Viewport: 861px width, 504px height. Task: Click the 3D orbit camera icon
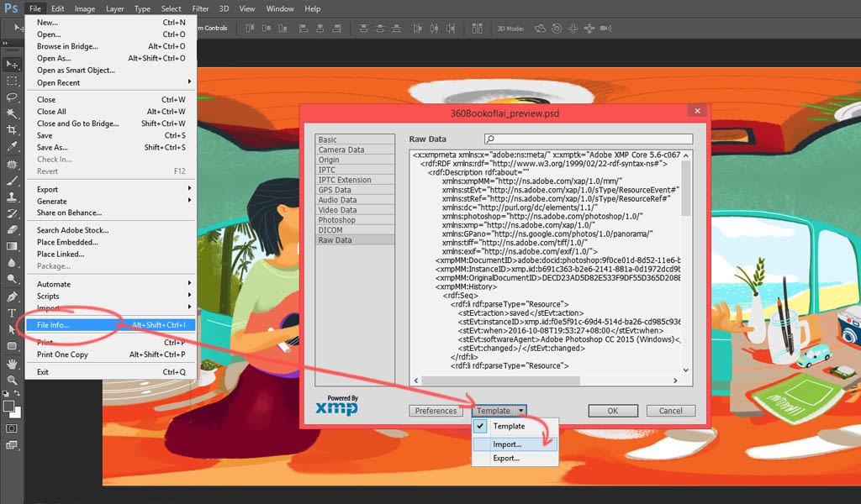538,28
